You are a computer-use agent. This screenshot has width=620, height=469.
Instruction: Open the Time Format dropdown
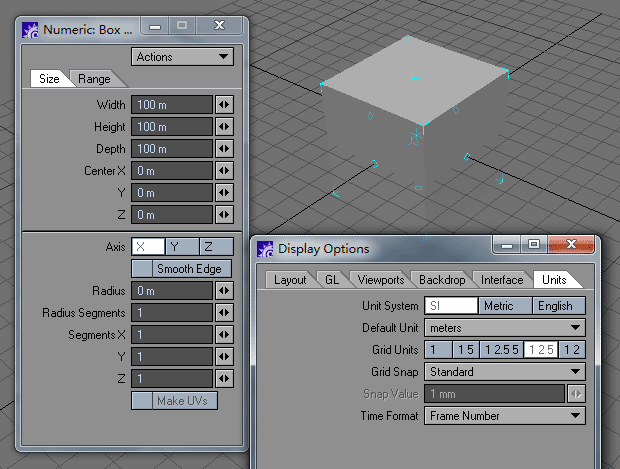(505, 416)
